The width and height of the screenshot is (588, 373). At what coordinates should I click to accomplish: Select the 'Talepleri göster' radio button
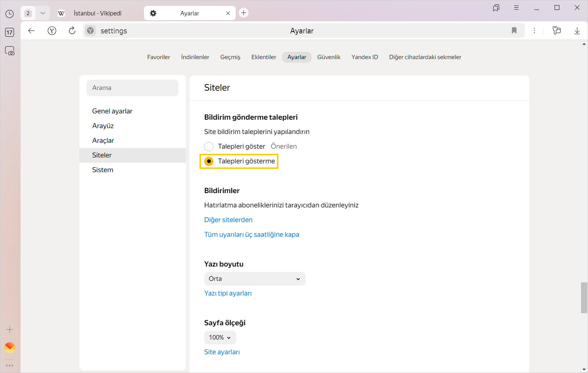209,146
